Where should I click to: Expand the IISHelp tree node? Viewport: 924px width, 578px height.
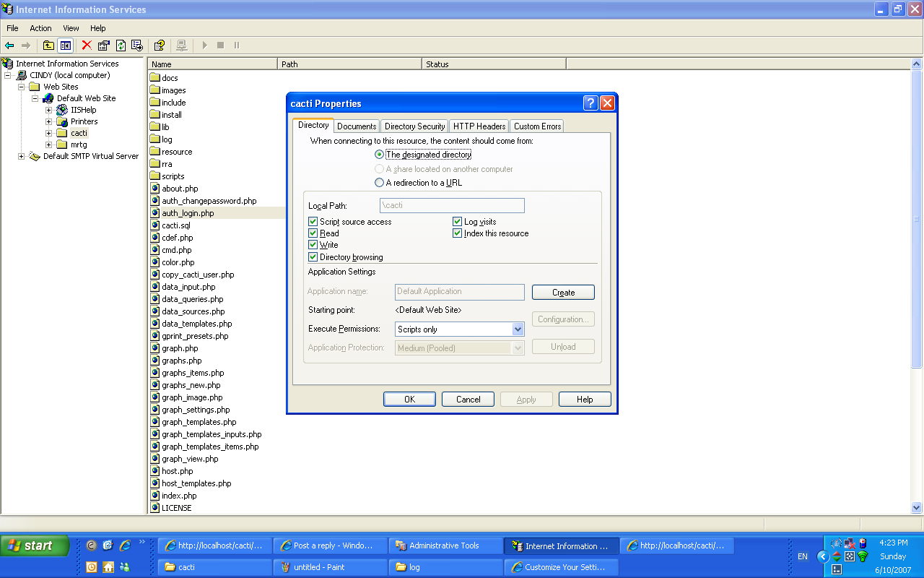[x=49, y=110]
